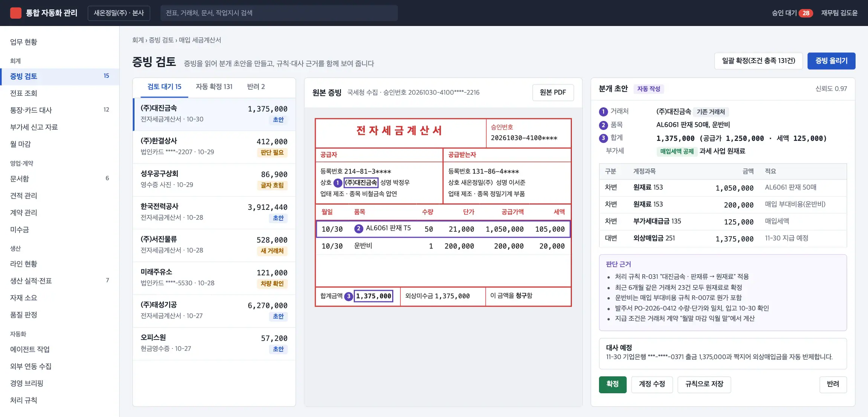This screenshot has width=868, height=417.
Task: Select the (주)서진물류 528,000 list item
Action: point(214,245)
